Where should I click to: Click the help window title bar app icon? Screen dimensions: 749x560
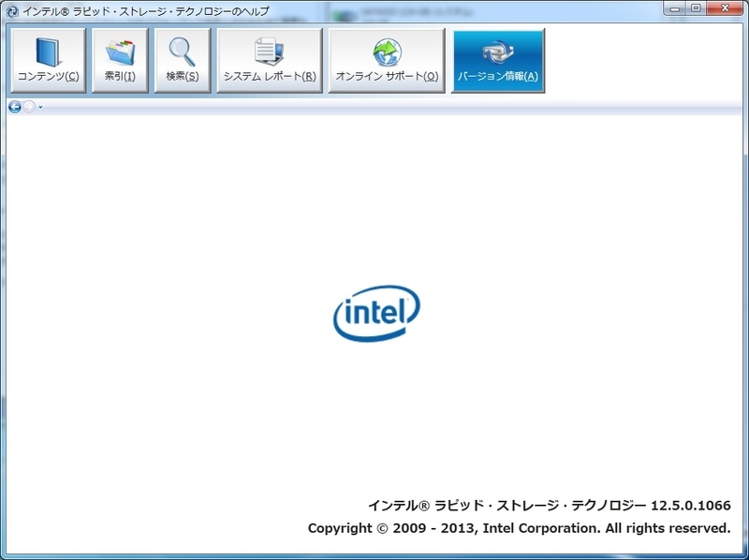point(12,11)
